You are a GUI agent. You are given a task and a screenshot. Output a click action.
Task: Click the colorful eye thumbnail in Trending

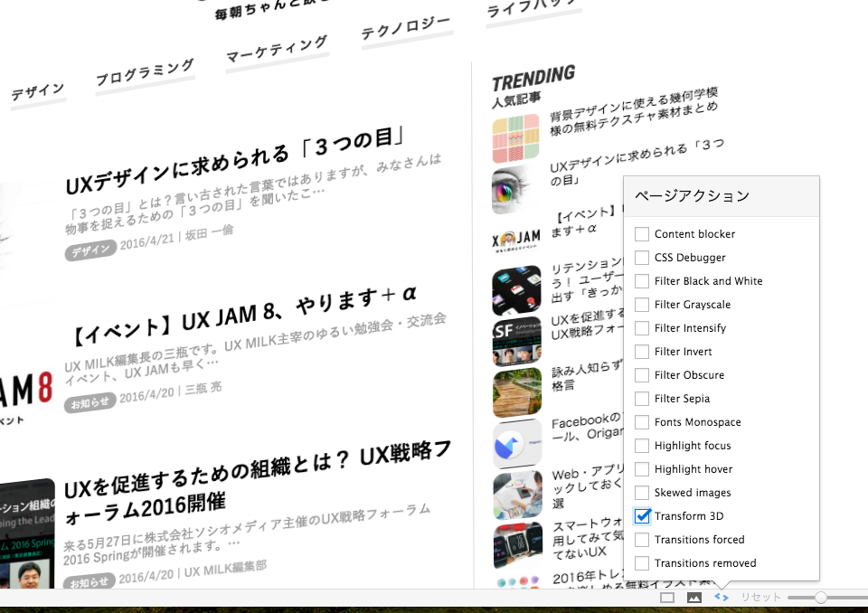coord(516,190)
